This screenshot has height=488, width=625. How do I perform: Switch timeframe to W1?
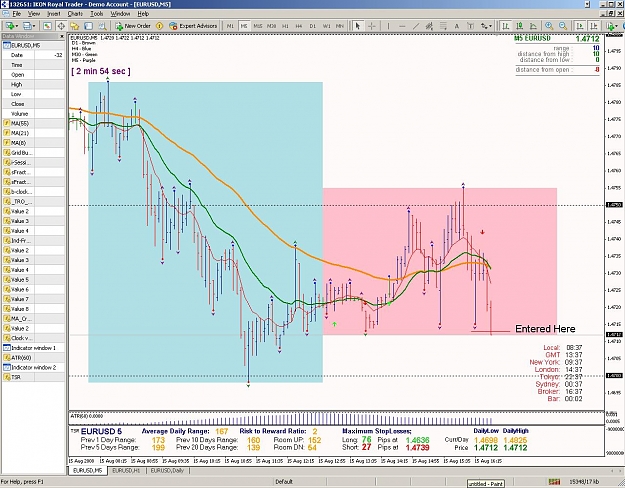326,26
